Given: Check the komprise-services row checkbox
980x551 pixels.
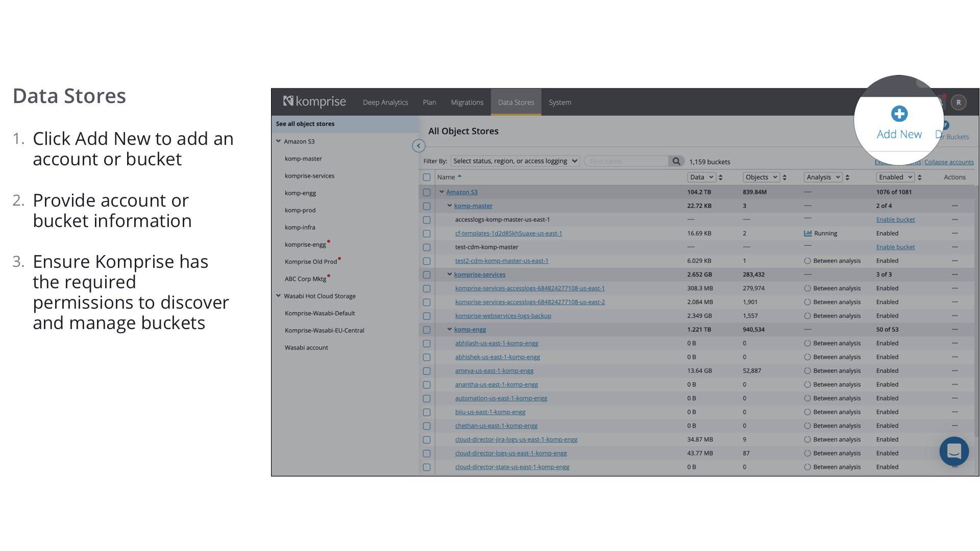Looking at the screenshot, I should 427,274.
